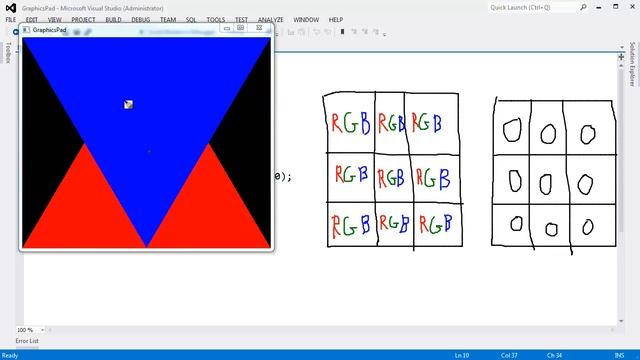Click the editor split plus handle
The height and width of the screenshot is (360, 640).
[621, 57]
